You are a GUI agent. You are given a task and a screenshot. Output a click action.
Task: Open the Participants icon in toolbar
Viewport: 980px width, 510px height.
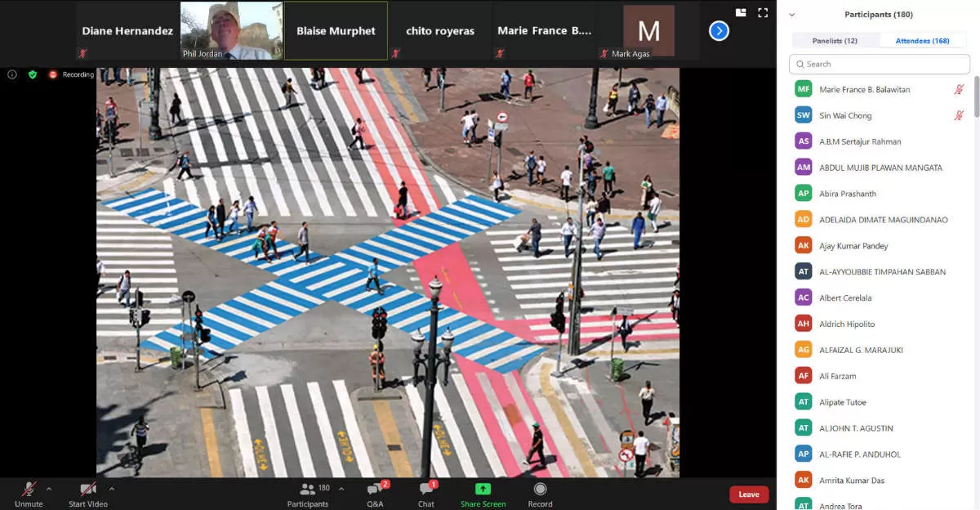(x=308, y=490)
